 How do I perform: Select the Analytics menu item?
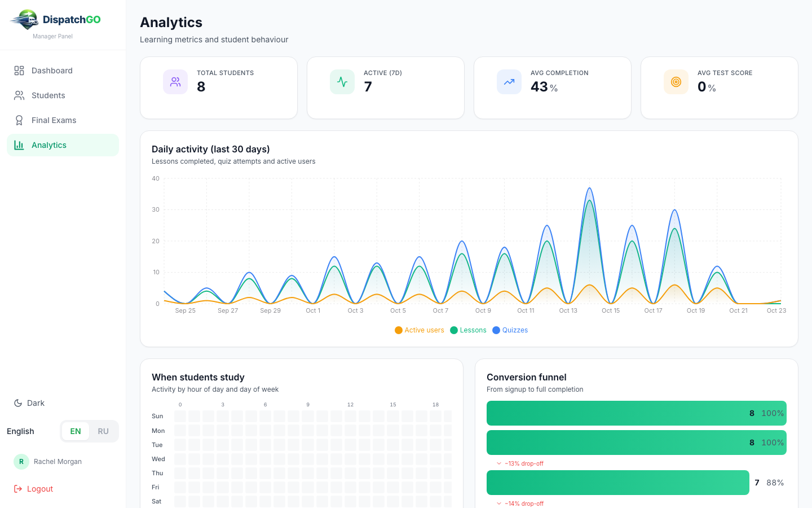tap(63, 145)
